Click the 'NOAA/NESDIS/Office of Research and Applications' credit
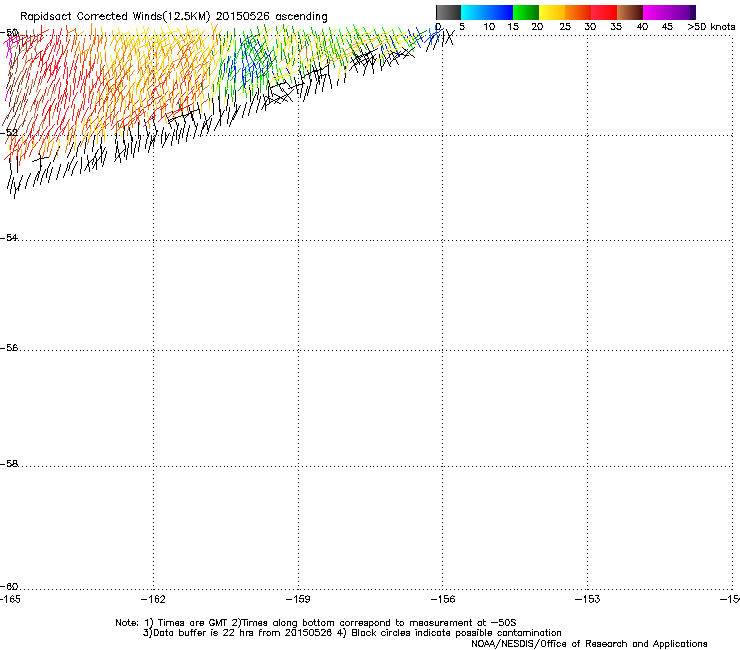Screen dimensions: 740x650 [589, 644]
